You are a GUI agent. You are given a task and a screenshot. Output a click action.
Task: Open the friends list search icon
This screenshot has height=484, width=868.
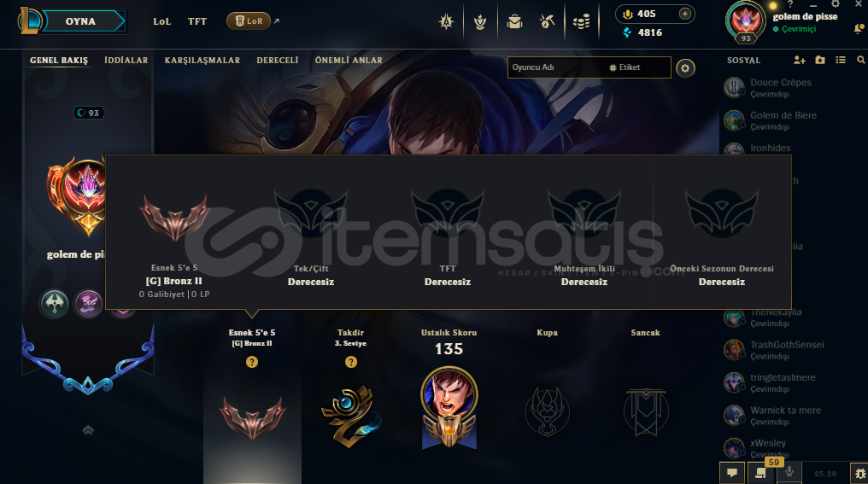coord(861,60)
